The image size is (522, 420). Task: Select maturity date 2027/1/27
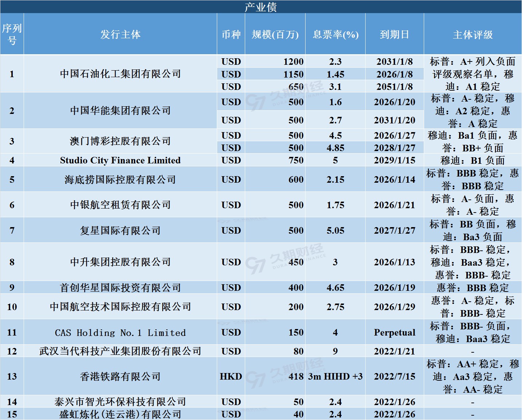395,230
